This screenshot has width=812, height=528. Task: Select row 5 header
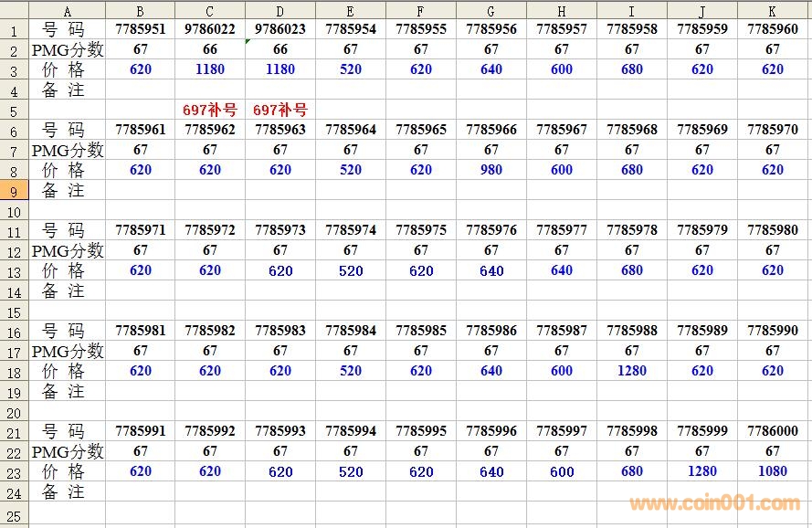point(14,110)
